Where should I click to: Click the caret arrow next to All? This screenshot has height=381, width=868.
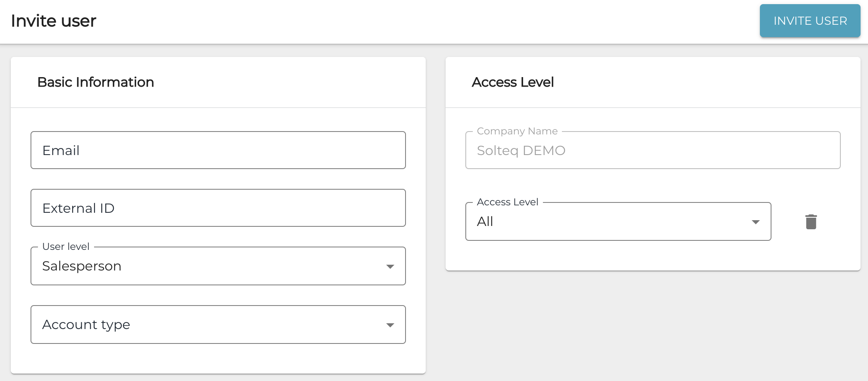[755, 222]
